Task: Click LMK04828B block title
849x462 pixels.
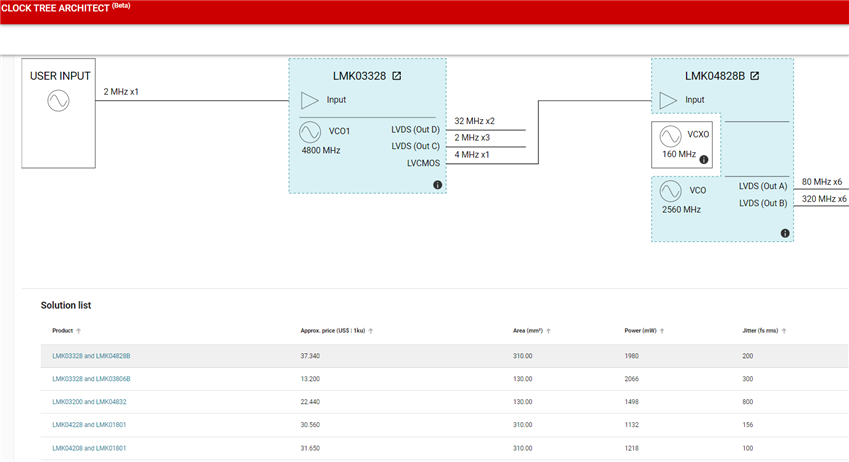Action: (x=715, y=76)
